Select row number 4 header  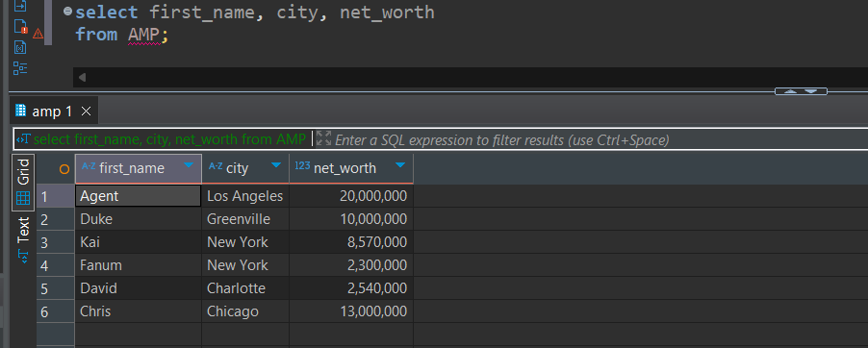coord(56,265)
